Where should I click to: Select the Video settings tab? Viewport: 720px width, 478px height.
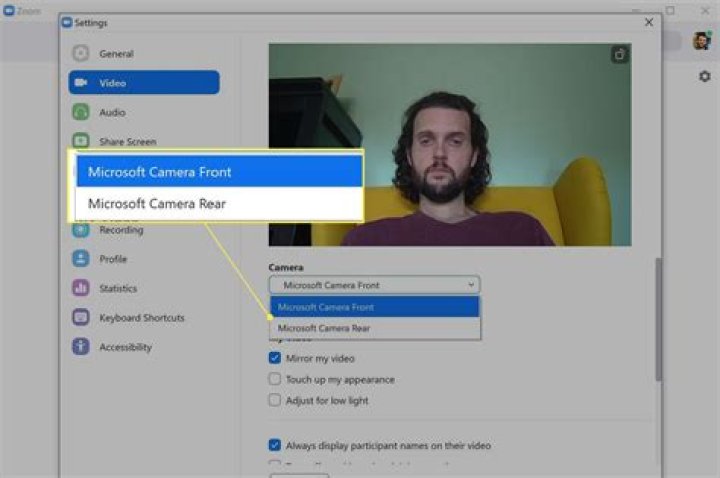(144, 83)
